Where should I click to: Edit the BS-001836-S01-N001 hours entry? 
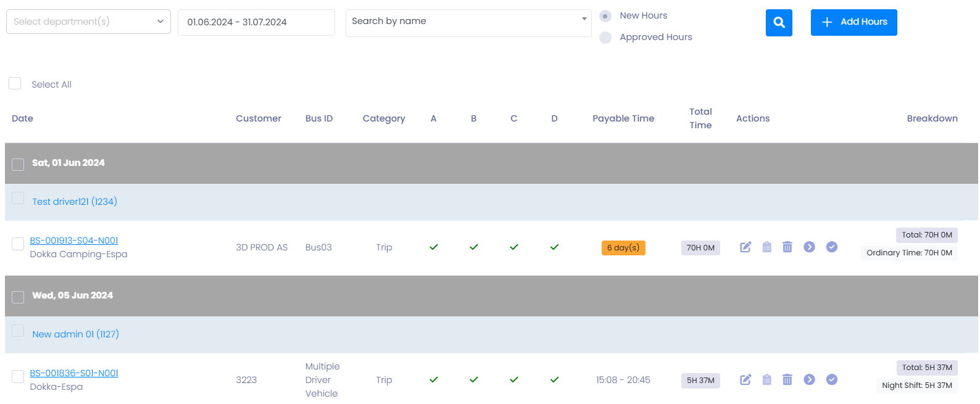click(x=745, y=380)
